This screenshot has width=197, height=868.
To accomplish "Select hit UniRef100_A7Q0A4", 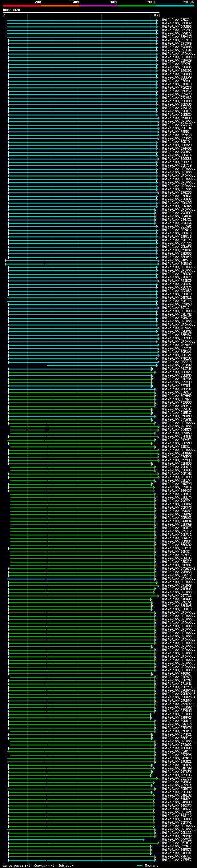I will (177, 81).
